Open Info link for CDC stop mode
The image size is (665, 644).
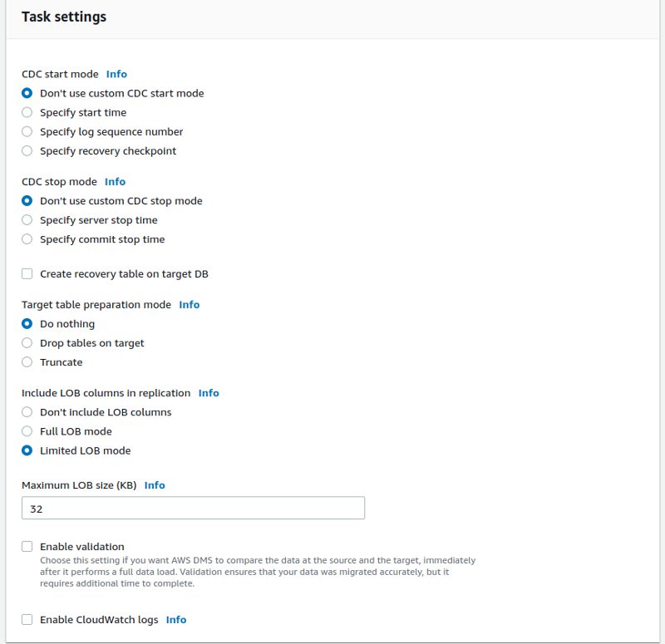[x=115, y=181]
